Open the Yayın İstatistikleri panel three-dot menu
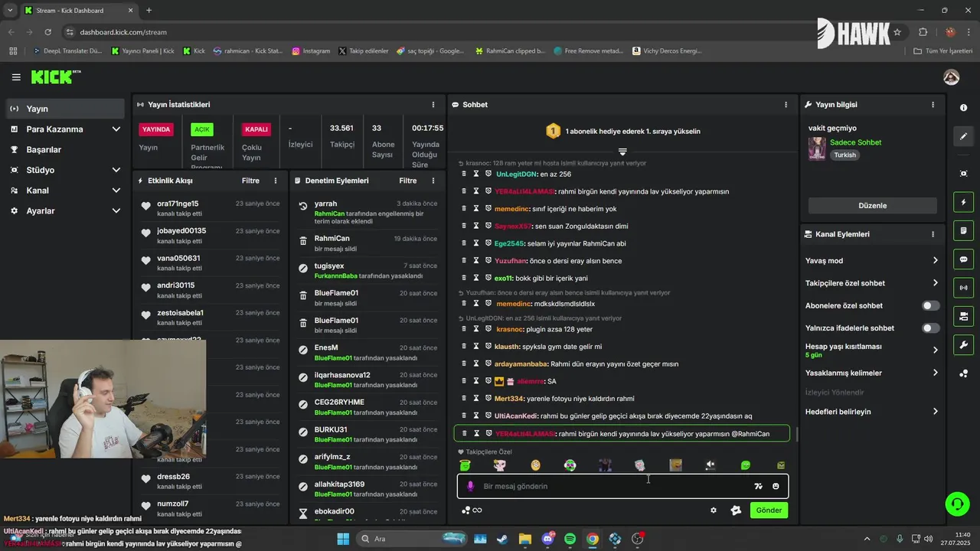Image resolution: width=980 pixels, height=551 pixels. coord(433,104)
